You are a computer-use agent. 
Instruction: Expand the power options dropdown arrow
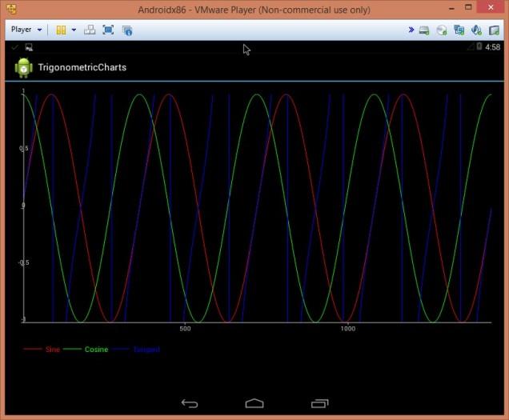pos(74,30)
